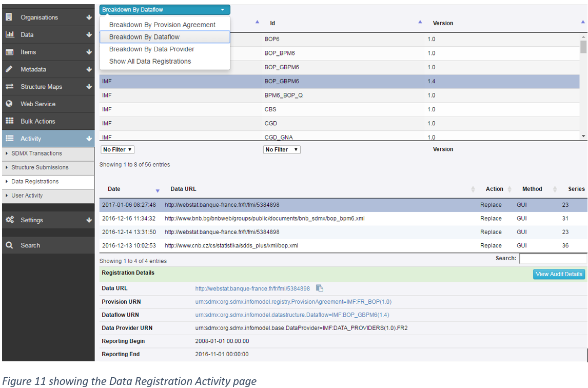Click the Bulk Actions grid icon
The width and height of the screenshot is (588, 388).
[9, 121]
